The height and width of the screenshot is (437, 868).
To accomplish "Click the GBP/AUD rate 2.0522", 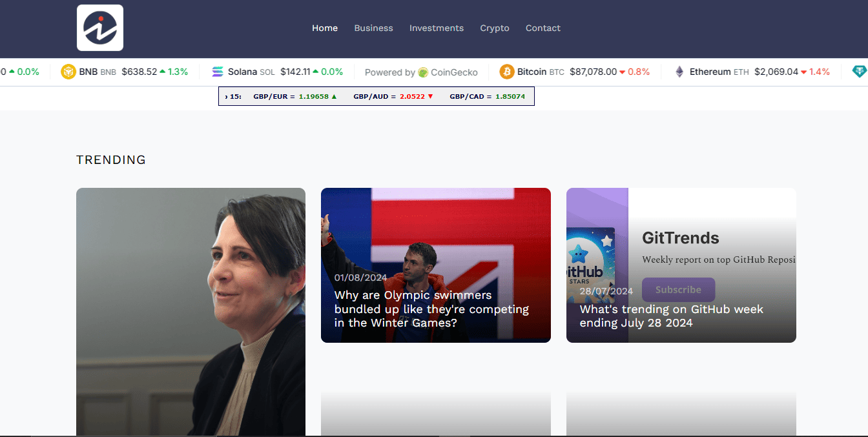I will tap(412, 96).
